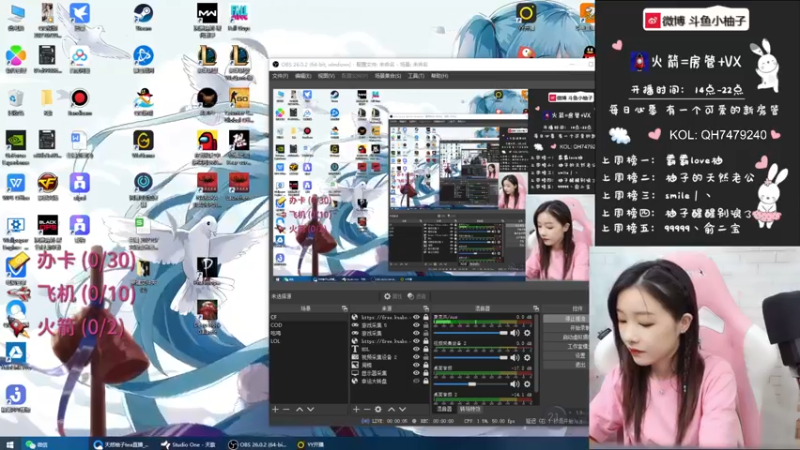Add a new source with the plus icon

(356, 409)
